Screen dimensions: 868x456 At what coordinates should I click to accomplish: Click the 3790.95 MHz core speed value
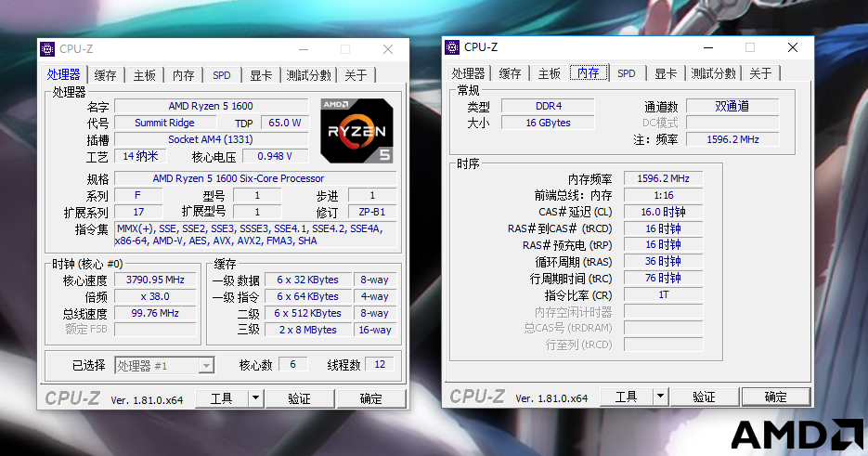point(155,280)
